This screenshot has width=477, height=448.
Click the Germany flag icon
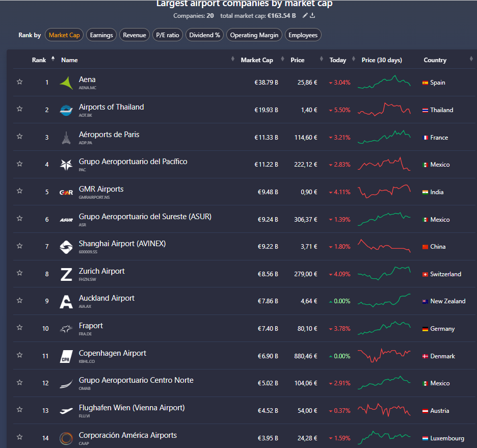[x=426, y=329]
